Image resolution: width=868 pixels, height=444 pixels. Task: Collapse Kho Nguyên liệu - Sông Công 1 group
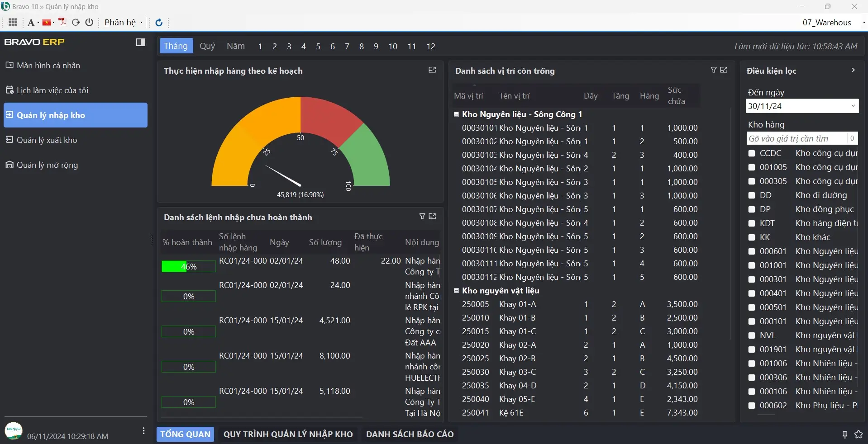457,114
